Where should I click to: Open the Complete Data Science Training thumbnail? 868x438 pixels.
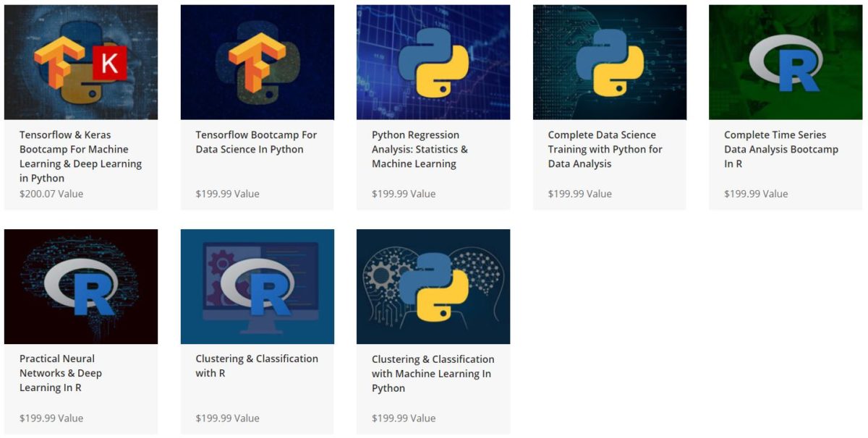(x=609, y=61)
